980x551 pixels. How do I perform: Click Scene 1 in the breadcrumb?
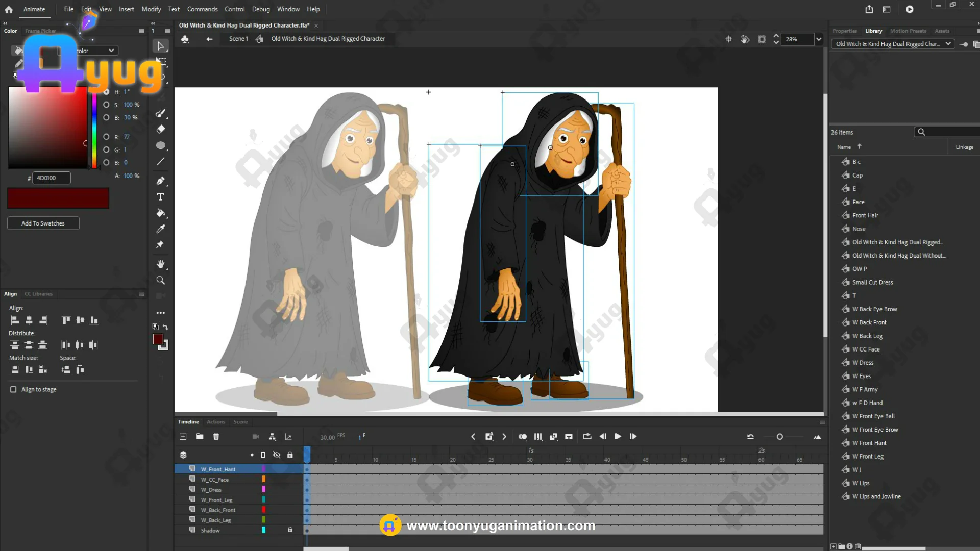[x=238, y=39]
